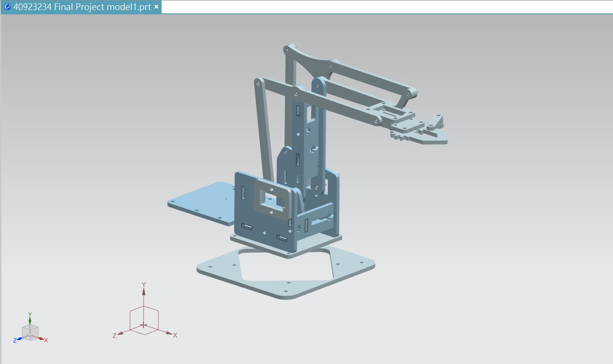Select the WCS X axis arrowhead
This screenshot has width=613, height=364.
[x=169, y=333]
